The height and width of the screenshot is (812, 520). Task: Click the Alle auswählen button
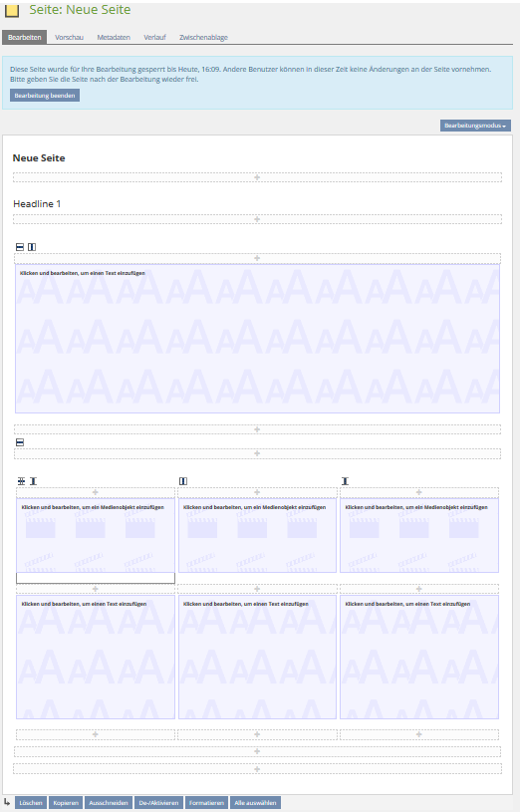point(255,803)
